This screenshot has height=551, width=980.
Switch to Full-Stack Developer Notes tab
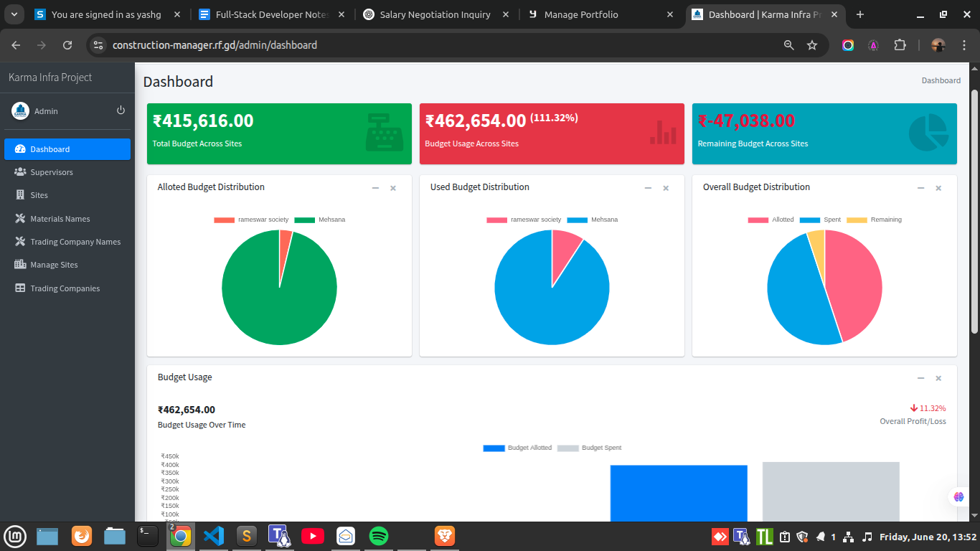coord(273,14)
